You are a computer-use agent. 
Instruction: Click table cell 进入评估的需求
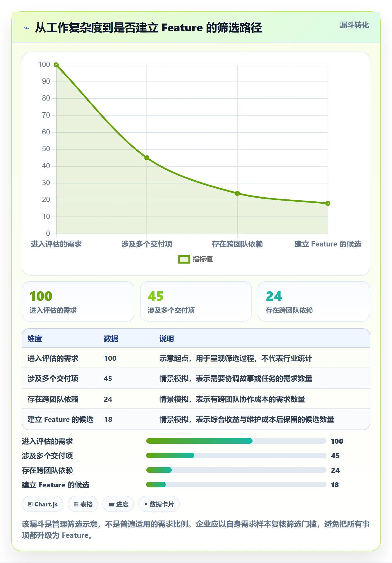click(x=53, y=359)
